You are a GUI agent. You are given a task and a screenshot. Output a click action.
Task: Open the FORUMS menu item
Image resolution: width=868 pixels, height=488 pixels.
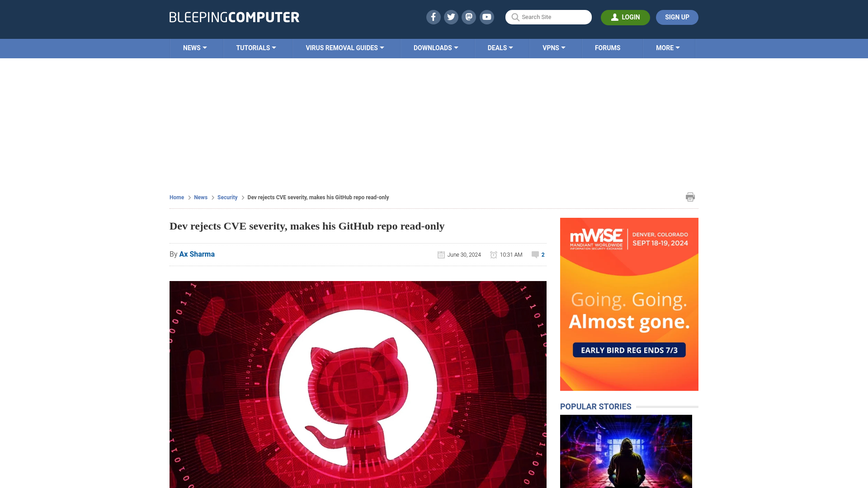click(607, 47)
